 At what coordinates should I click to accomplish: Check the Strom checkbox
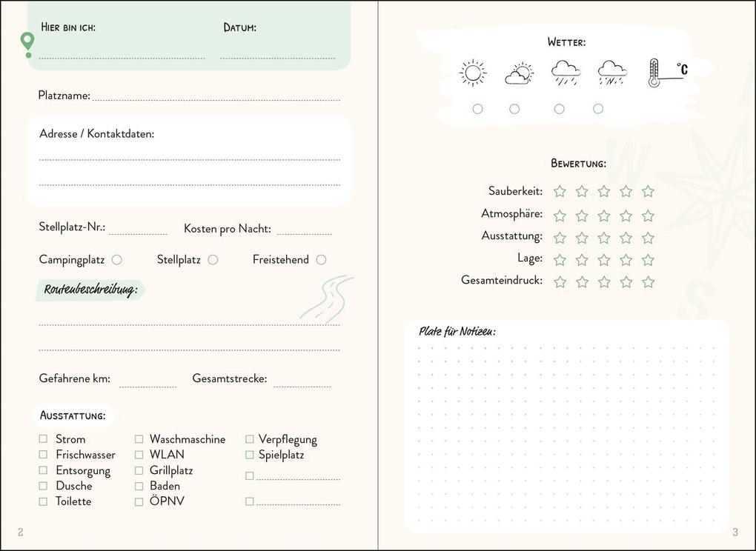(x=43, y=439)
